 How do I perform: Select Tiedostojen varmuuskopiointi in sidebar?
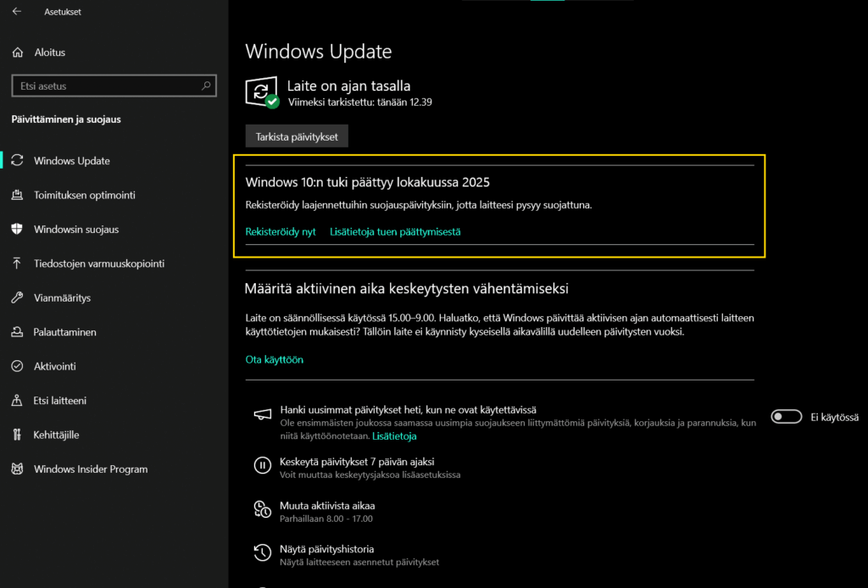point(98,264)
